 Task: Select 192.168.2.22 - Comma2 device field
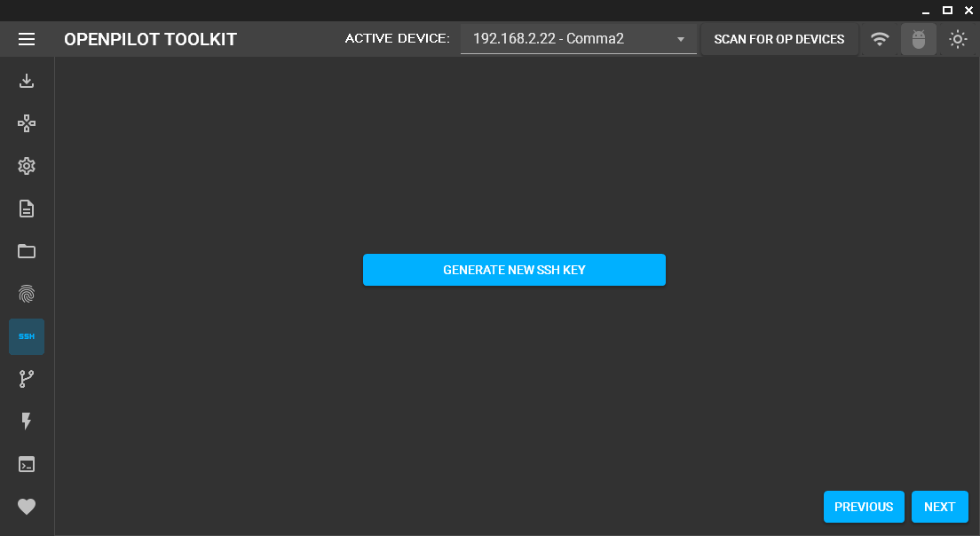click(x=578, y=39)
